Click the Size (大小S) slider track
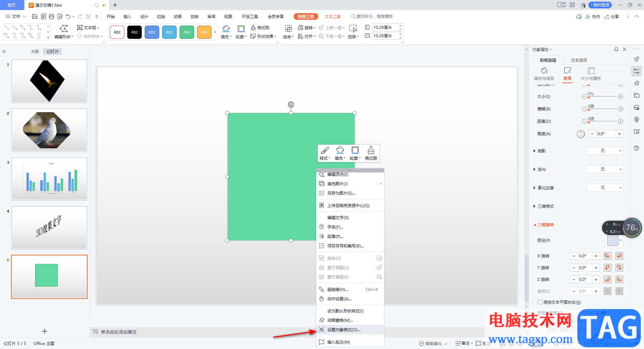The image size is (644, 349). tap(602, 97)
